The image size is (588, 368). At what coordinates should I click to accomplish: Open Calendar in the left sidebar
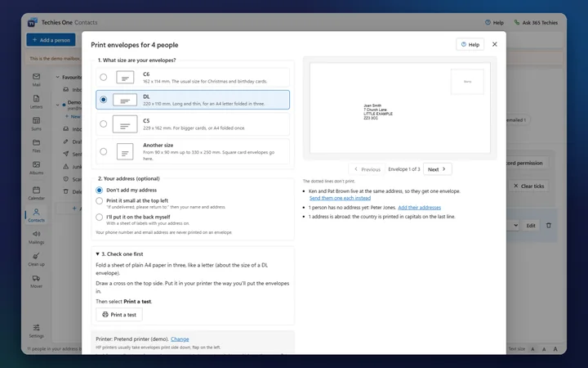[x=36, y=193]
